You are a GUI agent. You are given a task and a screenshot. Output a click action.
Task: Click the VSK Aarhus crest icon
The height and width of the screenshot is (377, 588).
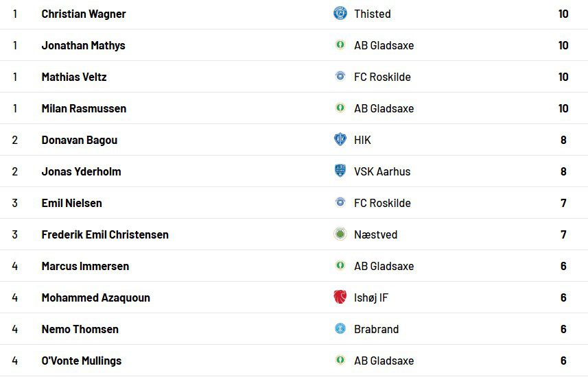[340, 171]
